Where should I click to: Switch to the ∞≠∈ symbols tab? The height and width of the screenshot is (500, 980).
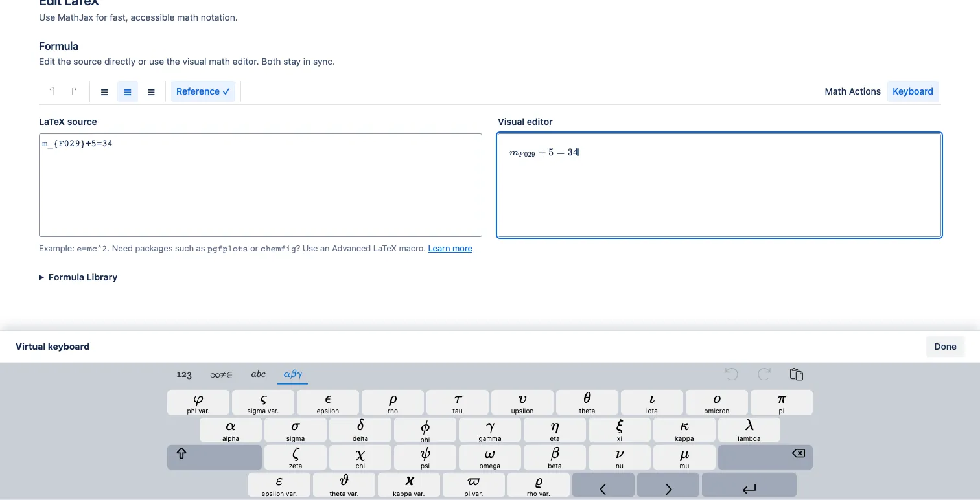pyautogui.click(x=221, y=374)
